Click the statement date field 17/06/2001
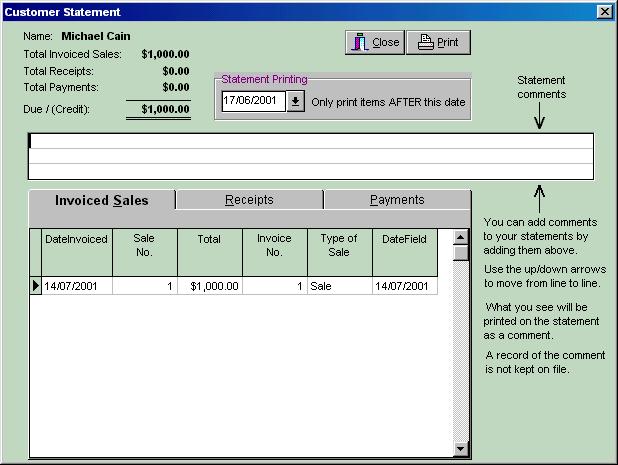This screenshot has height=465, width=618. [254, 101]
